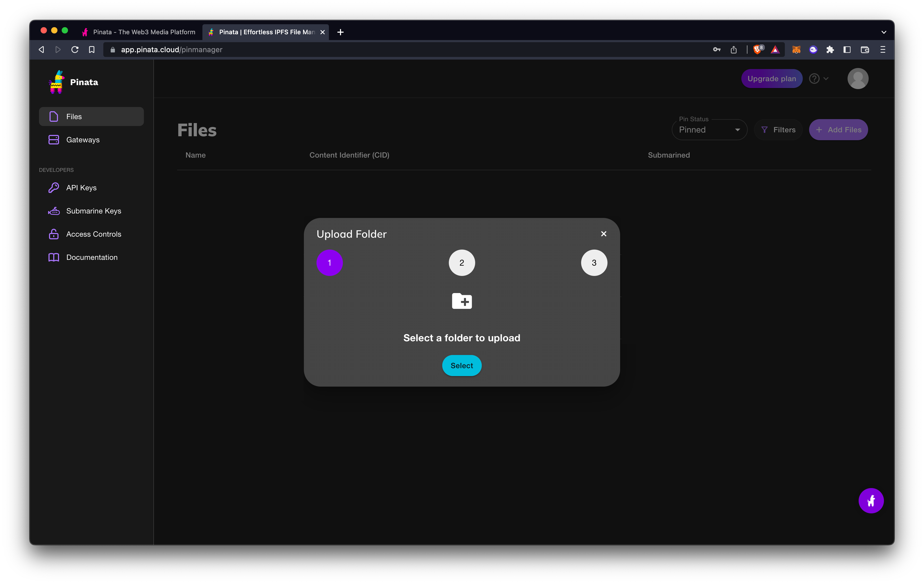Close the Upload Folder dialog

[603, 234]
